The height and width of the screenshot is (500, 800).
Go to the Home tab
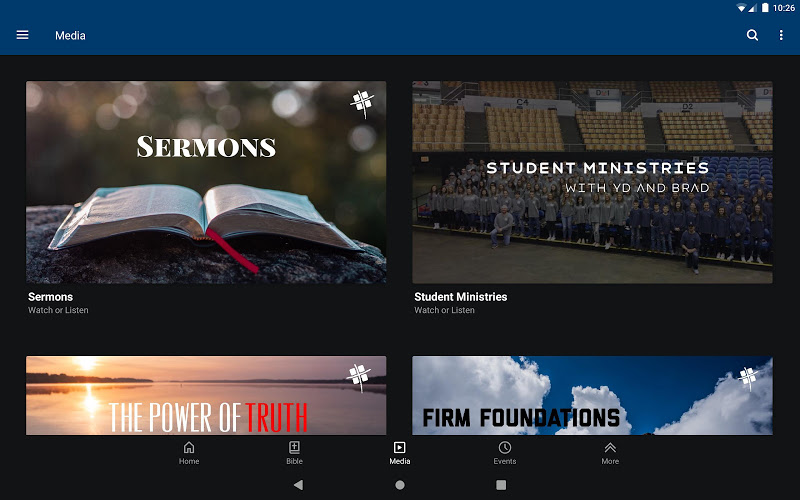(189, 453)
